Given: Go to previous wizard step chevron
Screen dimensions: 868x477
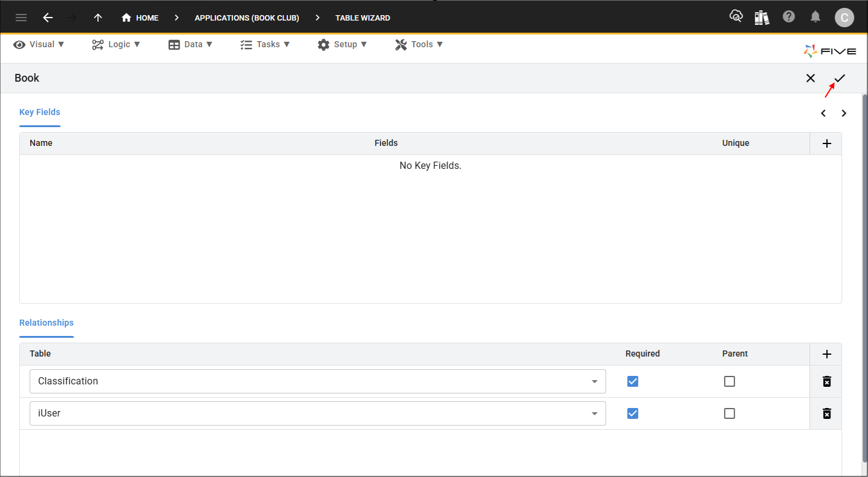Looking at the screenshot, I should click(823, 113).
